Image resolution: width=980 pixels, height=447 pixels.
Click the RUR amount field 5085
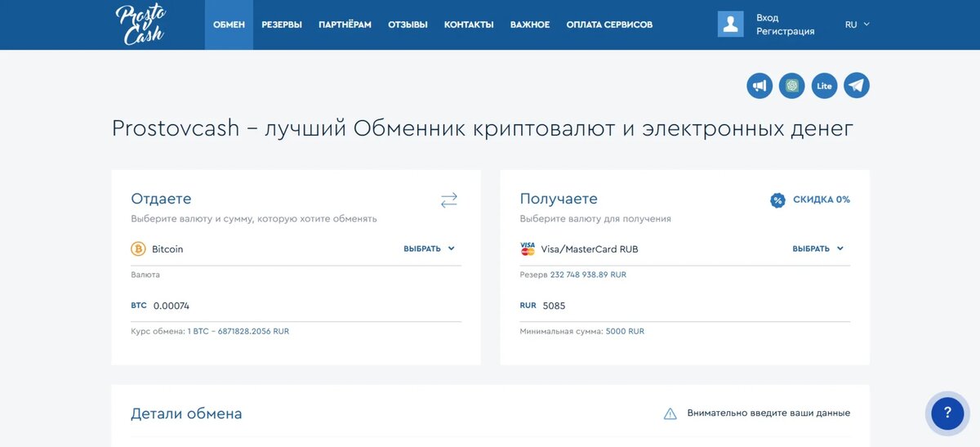[x=684, y=306]
